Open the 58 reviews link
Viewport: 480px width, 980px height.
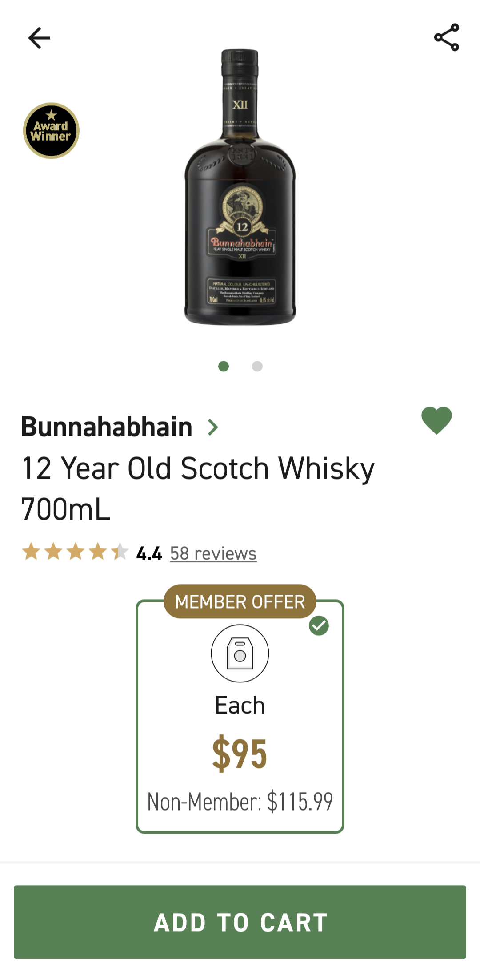click(213, 553)
